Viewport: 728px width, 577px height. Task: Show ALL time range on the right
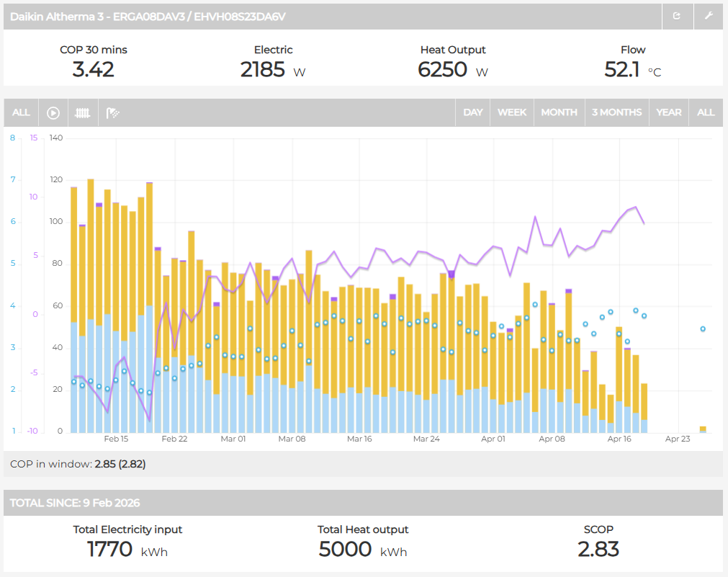pyautogui.click(x=706, y=112)
